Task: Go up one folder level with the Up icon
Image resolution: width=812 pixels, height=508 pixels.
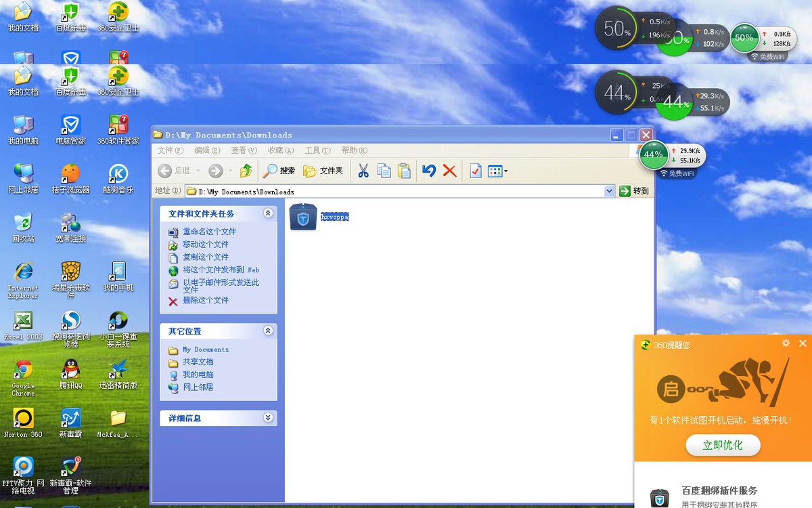Action: point(246,171)
